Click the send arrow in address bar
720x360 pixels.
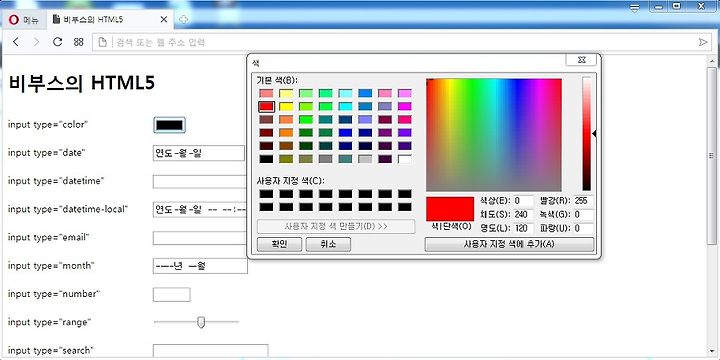pos(703,42)
